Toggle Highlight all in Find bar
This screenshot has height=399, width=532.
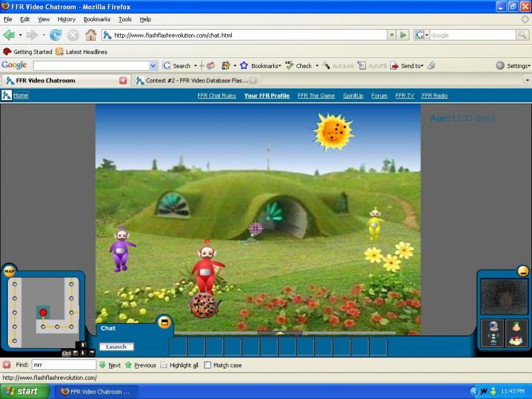coord(179,365)
